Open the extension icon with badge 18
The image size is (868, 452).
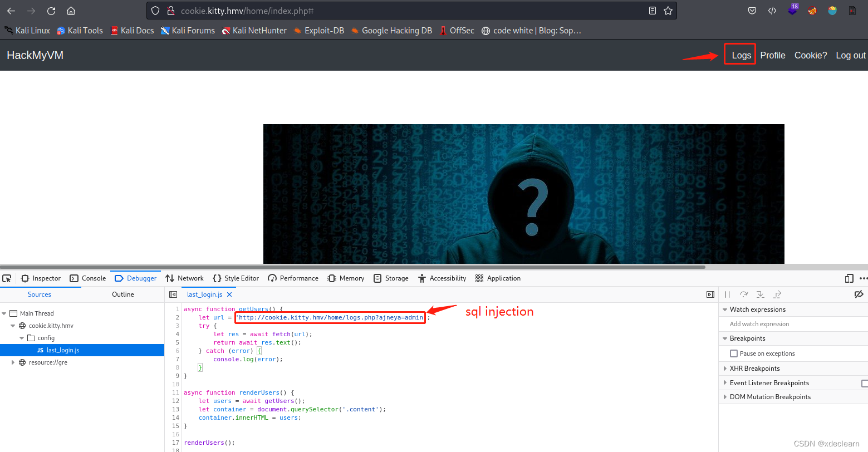[792, 10]
